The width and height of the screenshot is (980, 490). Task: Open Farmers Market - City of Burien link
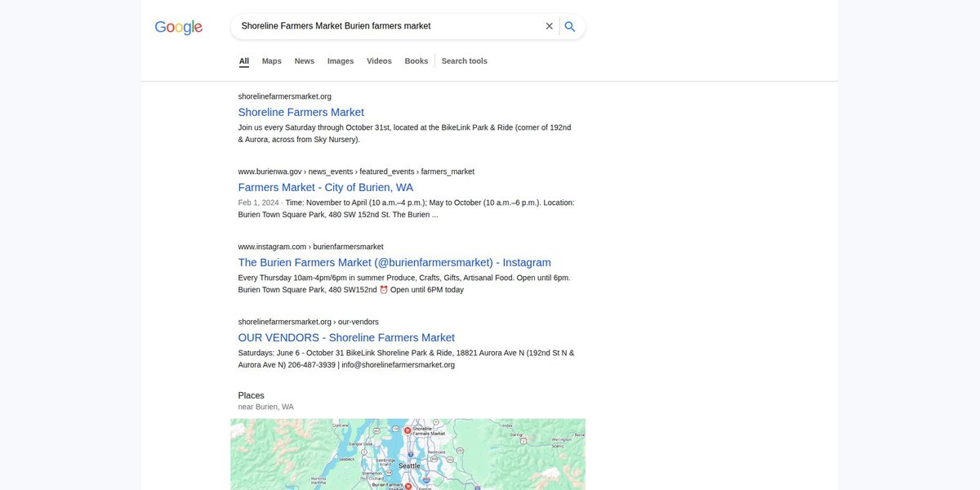pyautogui.click(x=326, y=187)
